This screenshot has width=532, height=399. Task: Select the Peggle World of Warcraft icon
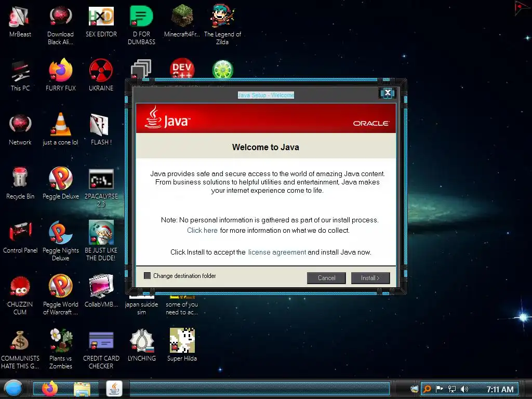tap(60, 295)
